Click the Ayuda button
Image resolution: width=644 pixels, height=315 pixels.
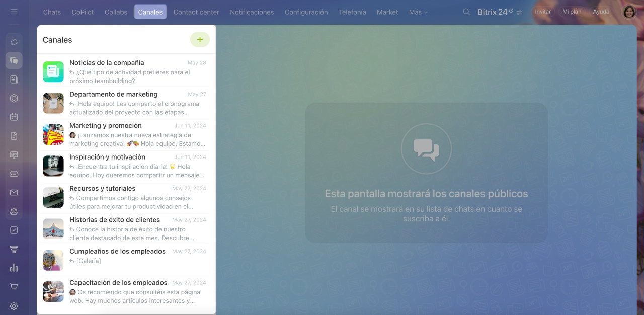click(601, 12)
